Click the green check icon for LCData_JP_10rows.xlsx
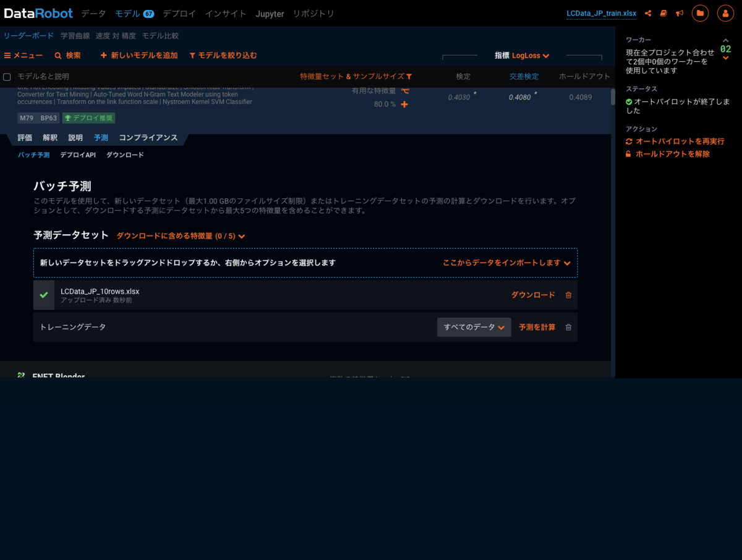Image resolution: width=742 pixels, height=560 pixels. (44, 295)
